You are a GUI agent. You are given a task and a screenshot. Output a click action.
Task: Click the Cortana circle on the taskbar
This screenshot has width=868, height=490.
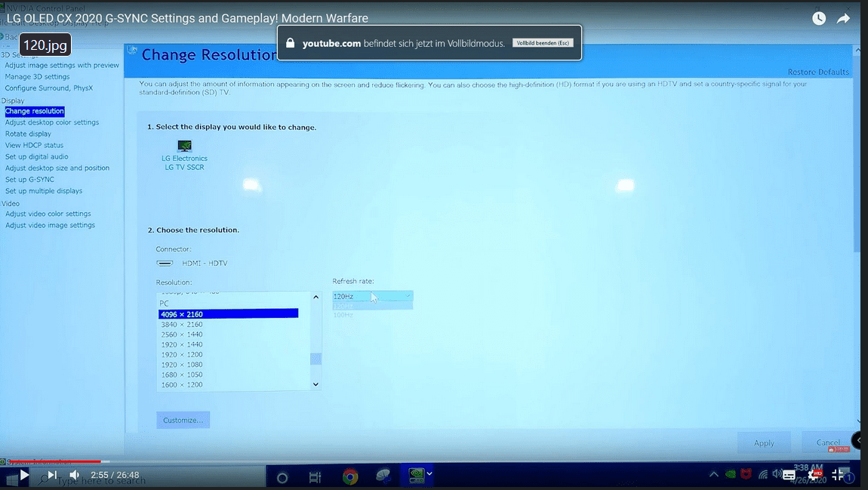pos(282,477)
